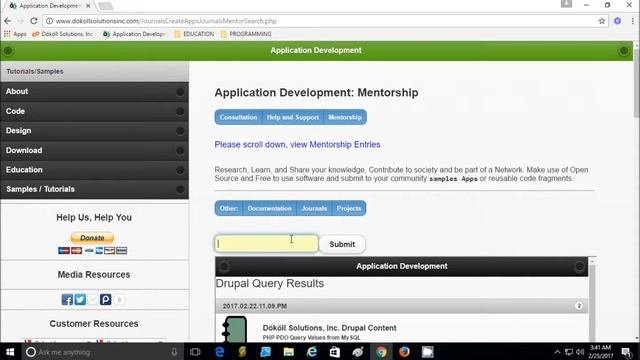Open the Windows Start menu

coord(10,352)
